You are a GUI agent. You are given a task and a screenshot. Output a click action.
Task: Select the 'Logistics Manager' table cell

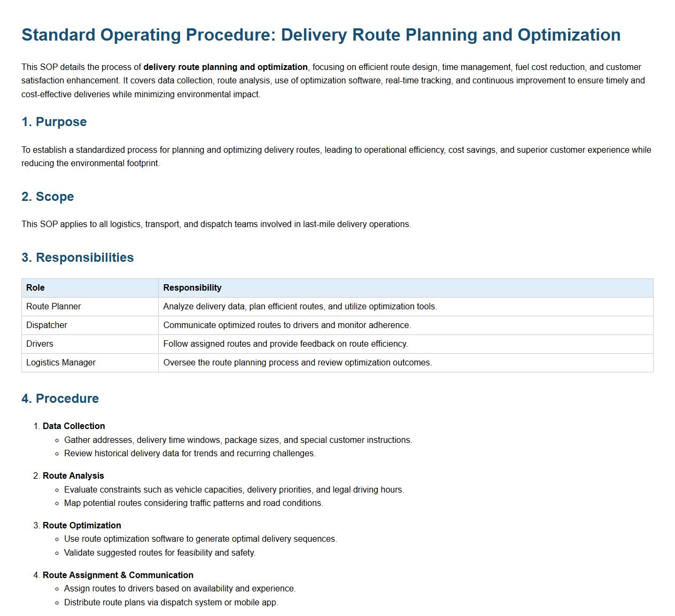61,363
